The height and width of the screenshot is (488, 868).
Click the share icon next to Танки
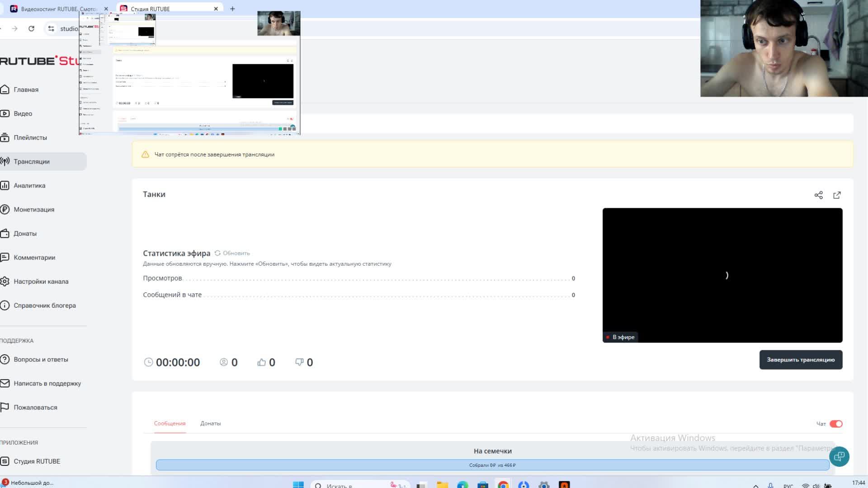click(818, 195)
